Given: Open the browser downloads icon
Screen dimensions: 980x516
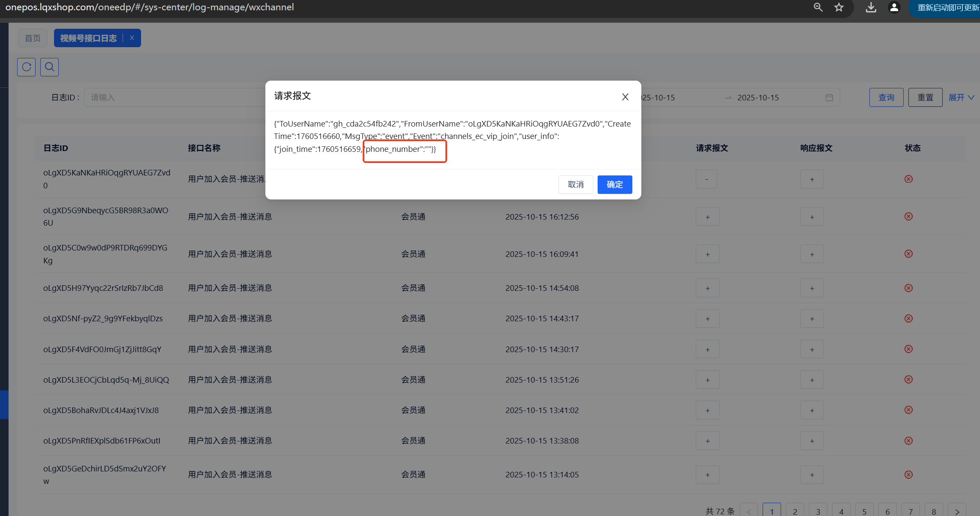Looking at the screenshot, I should point(871,7).
